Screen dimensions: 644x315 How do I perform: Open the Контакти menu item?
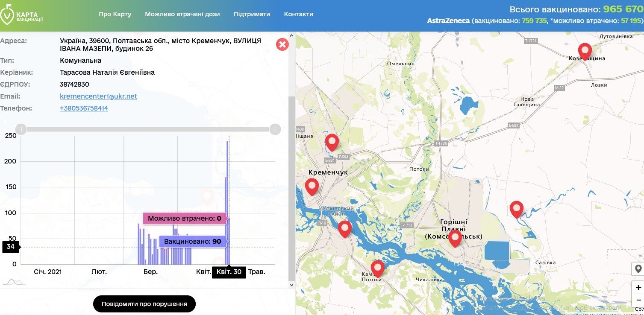coord(298,14)
